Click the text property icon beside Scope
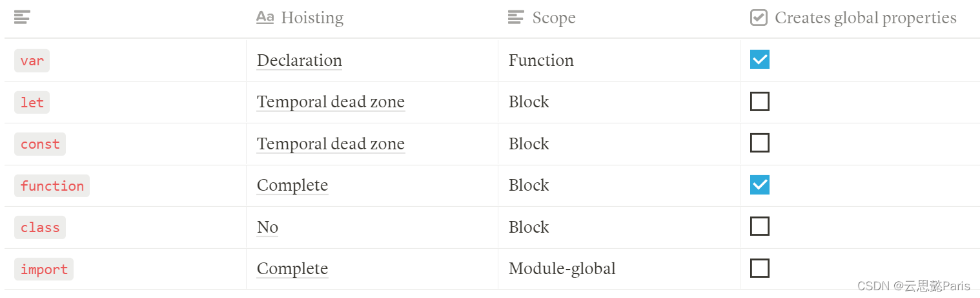This screenshot has width=980, height=298. [516, 17]
